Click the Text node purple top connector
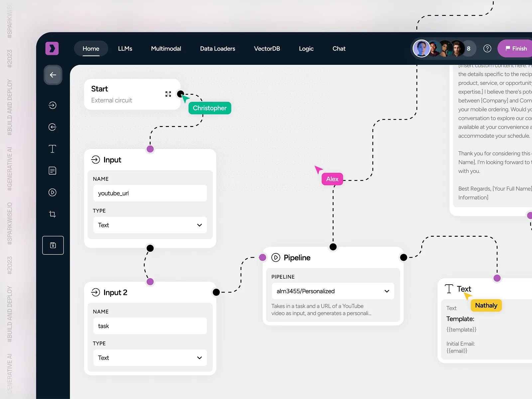Viewport: 532px width, 399px height. (497, 278)
